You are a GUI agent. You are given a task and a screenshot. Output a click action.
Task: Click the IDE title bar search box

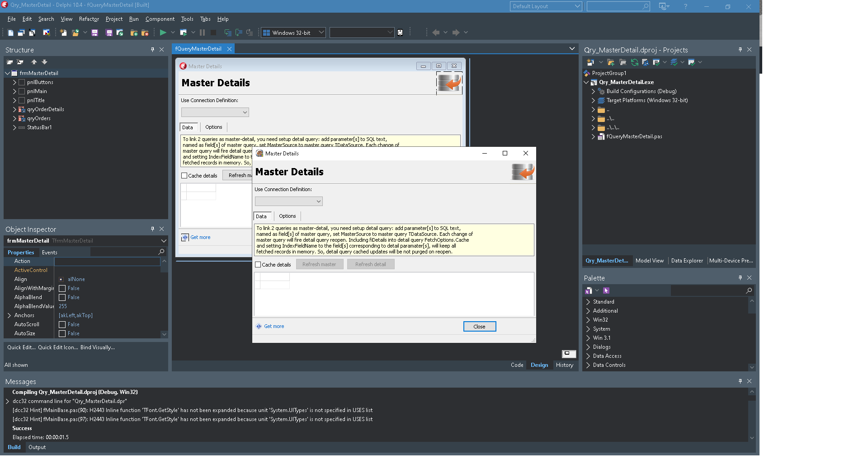pyautogui.click(x=618, y=6)
